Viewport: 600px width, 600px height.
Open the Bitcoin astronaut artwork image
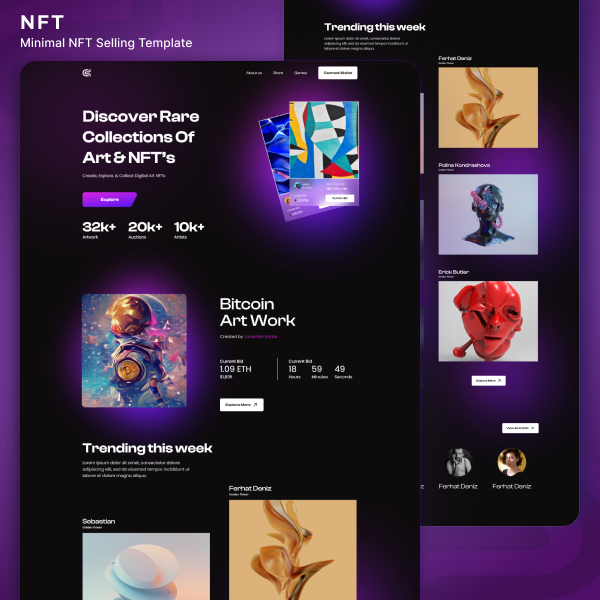coord(134,351)
